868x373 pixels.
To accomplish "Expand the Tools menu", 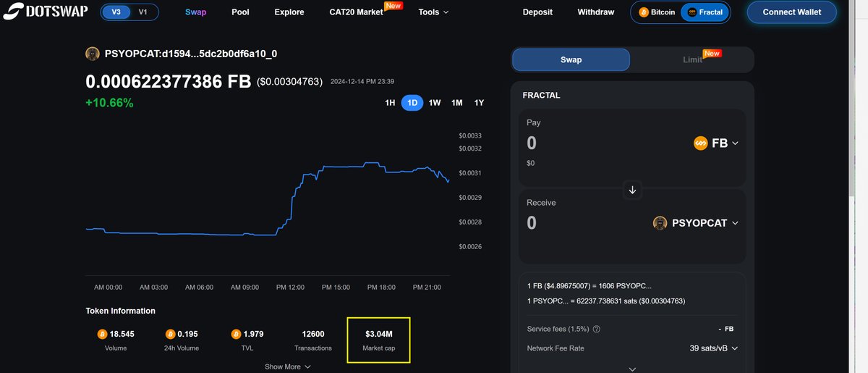I will 433,12.
